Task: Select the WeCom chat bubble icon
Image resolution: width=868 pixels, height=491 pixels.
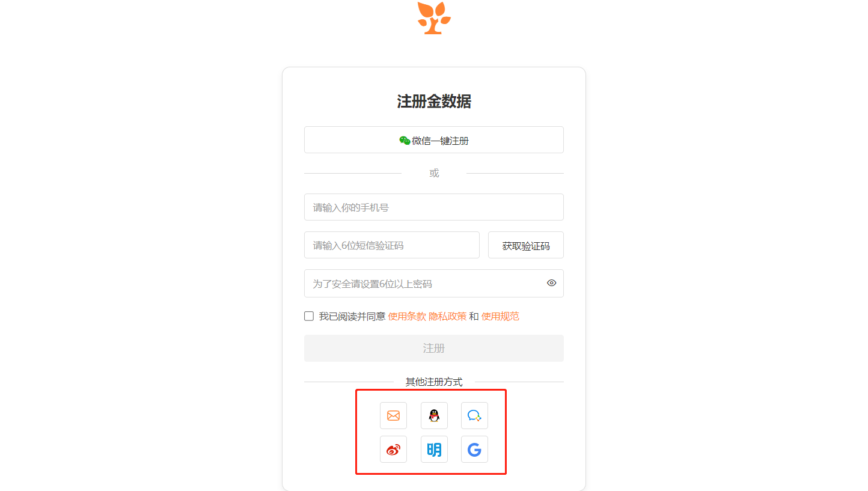Action: (x=474, y=415)
